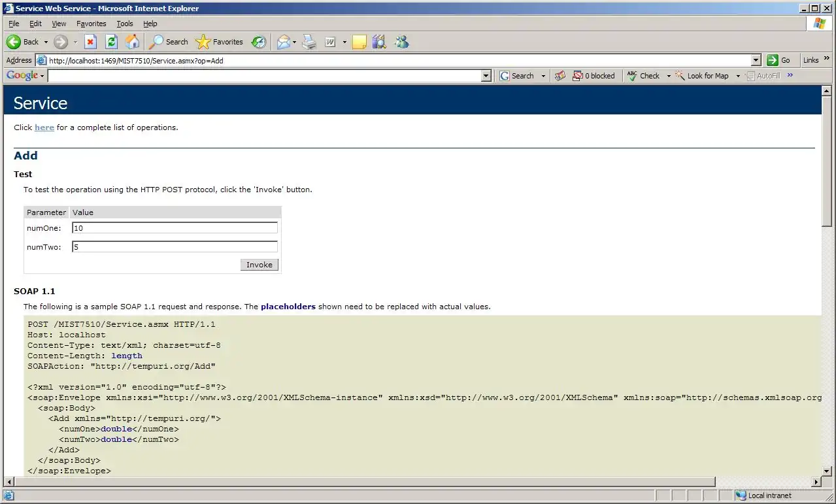Open the Messenger icon in toolbar
This screenshot has width=836, height=504.
coord(401,42)
